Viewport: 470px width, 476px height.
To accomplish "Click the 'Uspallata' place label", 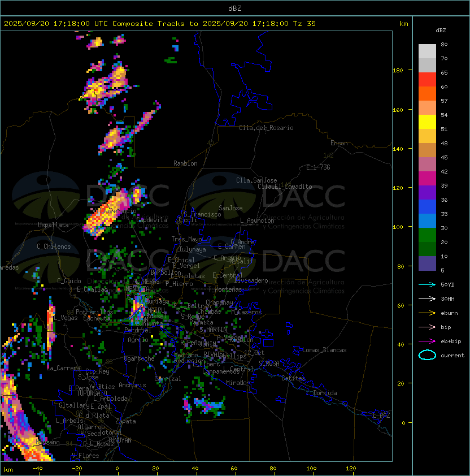I will point(53,225).
